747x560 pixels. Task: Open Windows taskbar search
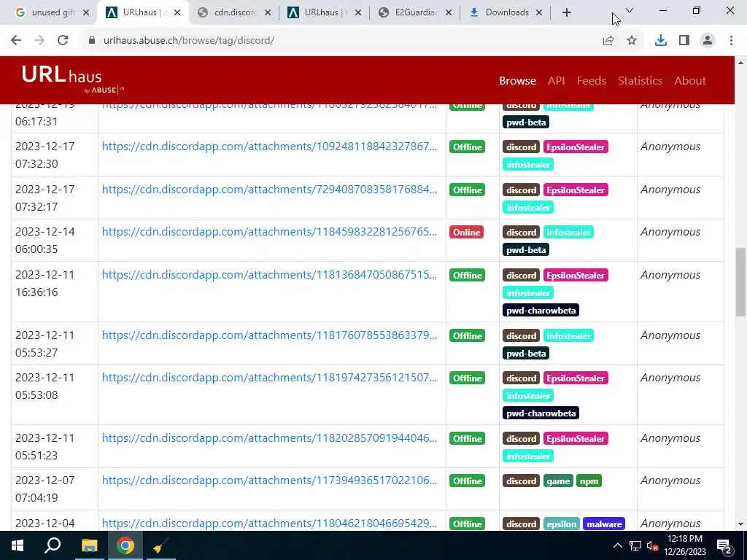click(53, 545)
